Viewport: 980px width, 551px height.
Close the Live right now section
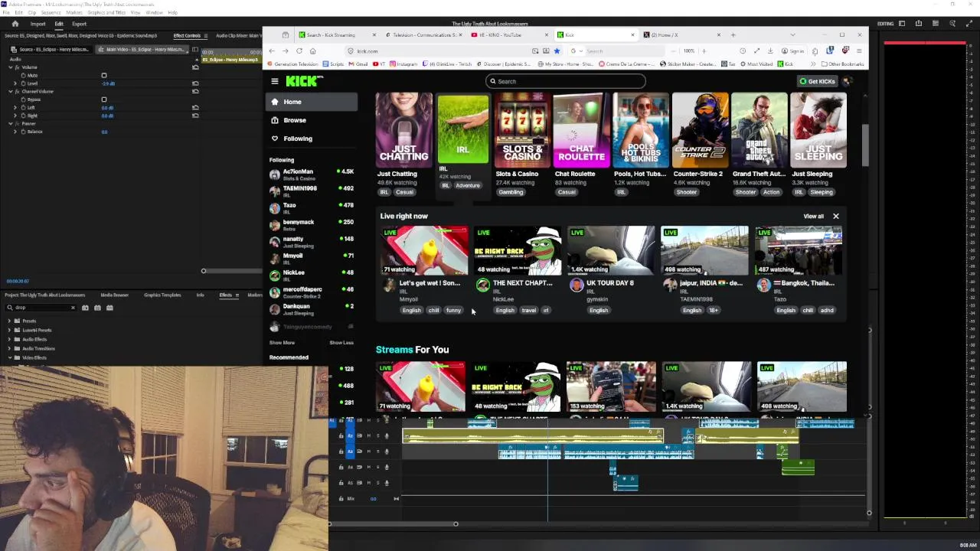click(836, 216)
